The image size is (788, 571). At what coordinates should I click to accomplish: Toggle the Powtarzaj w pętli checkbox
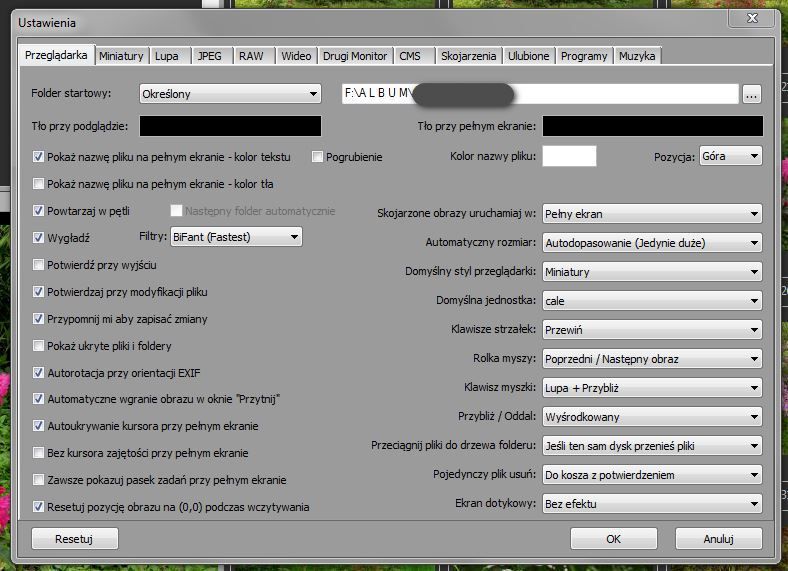click(39, 211)
